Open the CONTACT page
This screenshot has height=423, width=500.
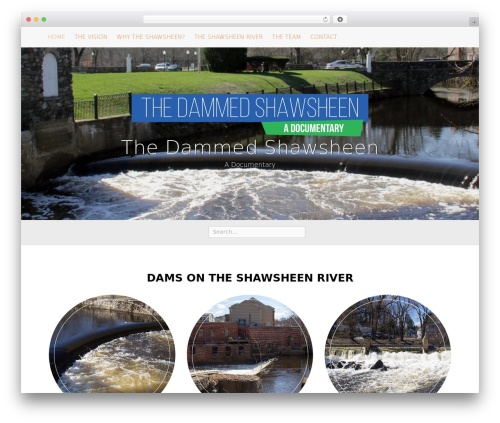(323, 37)
